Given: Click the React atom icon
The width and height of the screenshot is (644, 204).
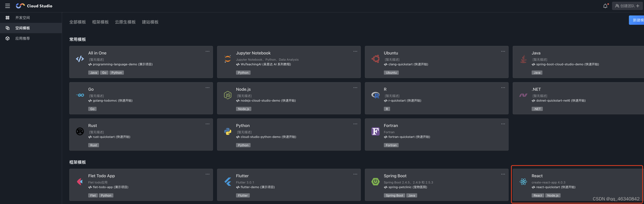Looking at the screenshot, I should [523, 182].
